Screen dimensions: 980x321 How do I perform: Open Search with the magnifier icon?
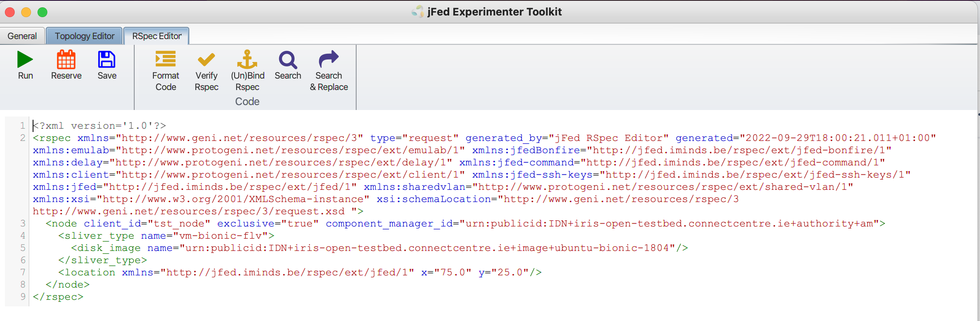coord(288,60)
